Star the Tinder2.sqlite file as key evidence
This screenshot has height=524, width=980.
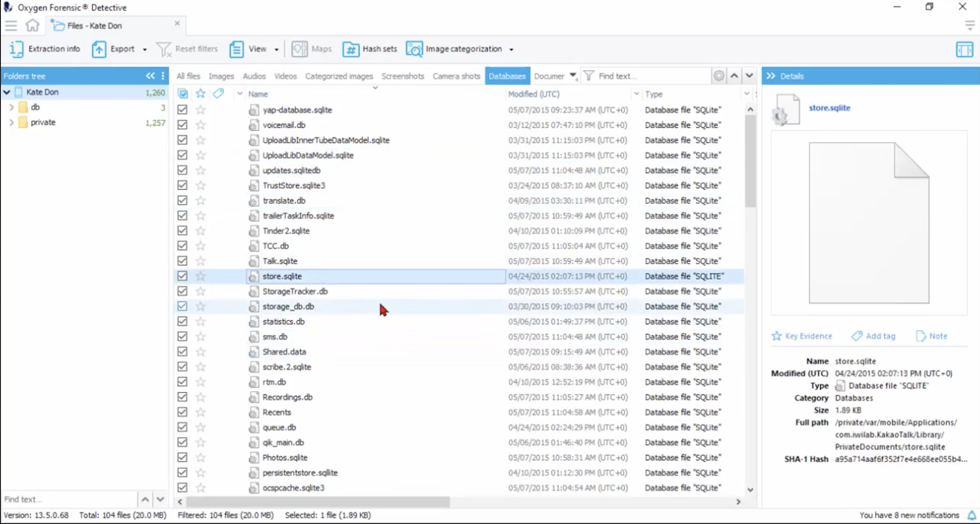click(x=200, y=231)
